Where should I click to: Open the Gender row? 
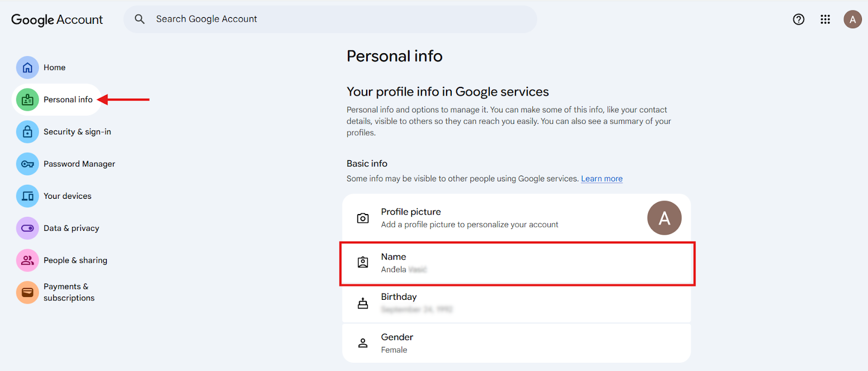point(516,343)
